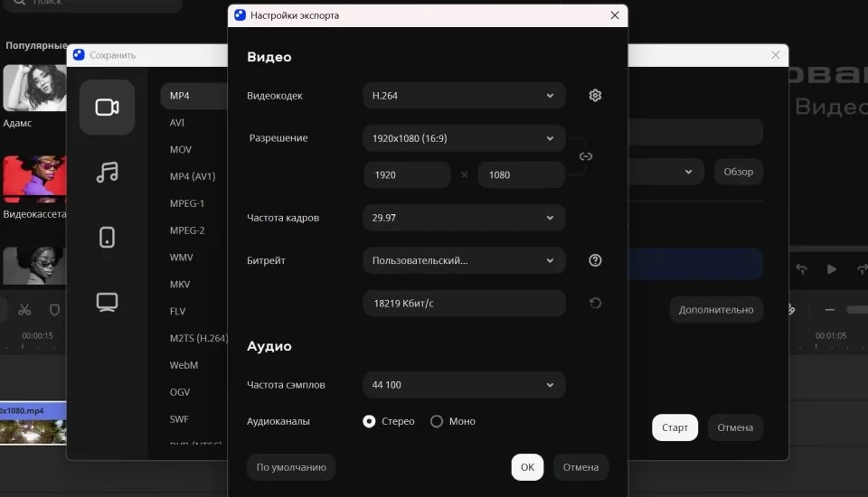Expand the Частота сэмплов 44 100 dropdown
Viewport: 868px width, 497px height.
coord(464,385)
